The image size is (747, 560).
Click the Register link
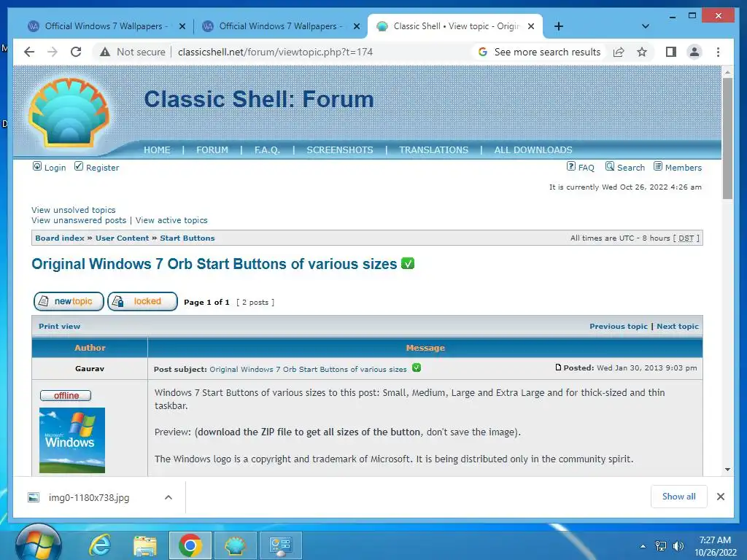(x=97, y=167)
